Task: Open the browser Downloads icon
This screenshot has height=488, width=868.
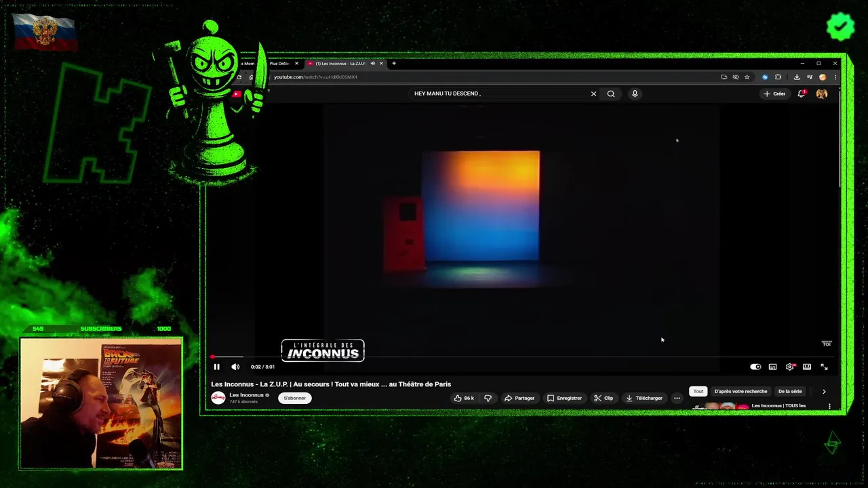Action: coord(797,77)
